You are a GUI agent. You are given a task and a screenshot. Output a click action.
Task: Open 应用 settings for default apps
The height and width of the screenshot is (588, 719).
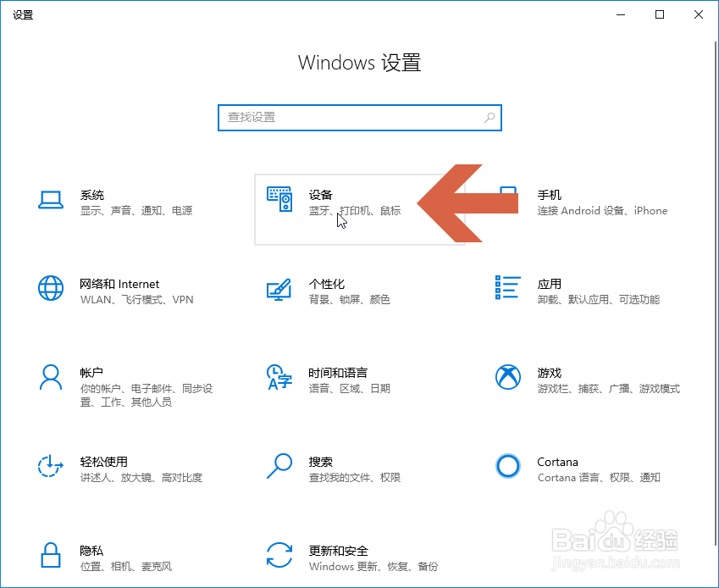pos(506,289)
